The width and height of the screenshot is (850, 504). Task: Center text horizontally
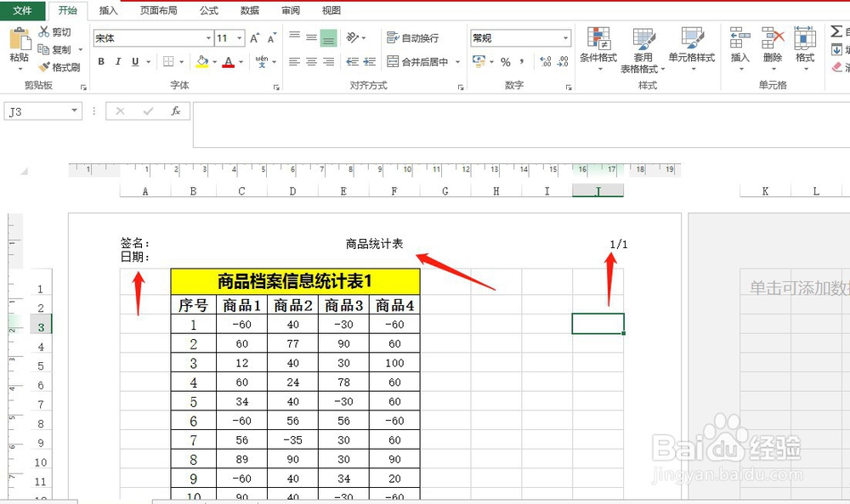[311, 62]
